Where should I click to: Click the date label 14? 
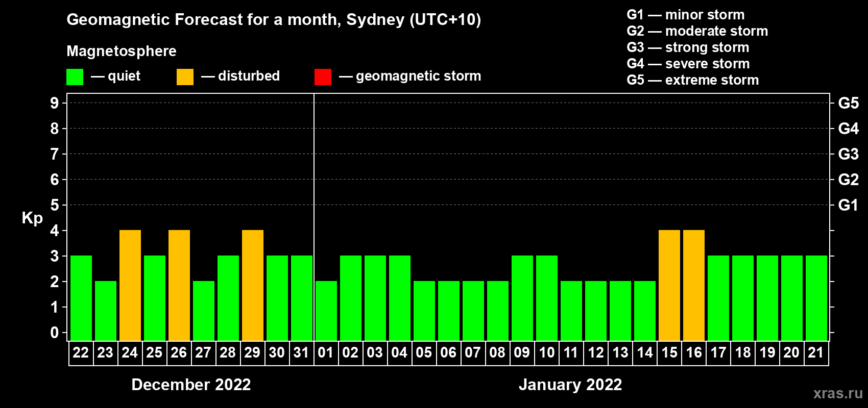point(644,352)
